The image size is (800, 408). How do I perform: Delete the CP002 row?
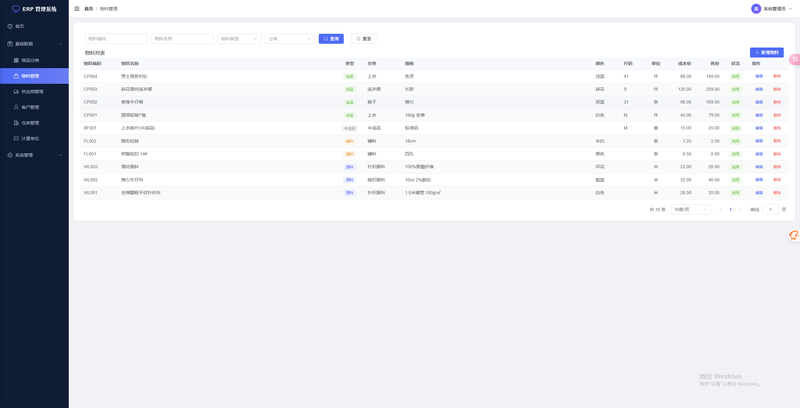click(777, 102)
